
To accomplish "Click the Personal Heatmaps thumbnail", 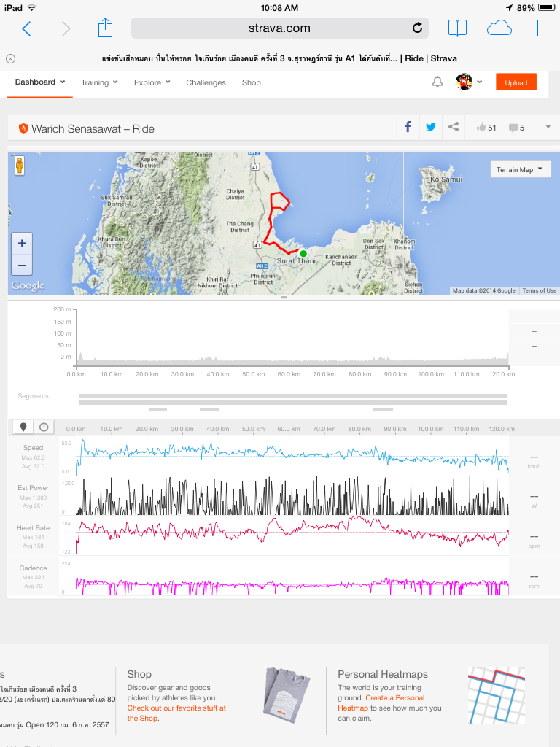I will [496, 695].
